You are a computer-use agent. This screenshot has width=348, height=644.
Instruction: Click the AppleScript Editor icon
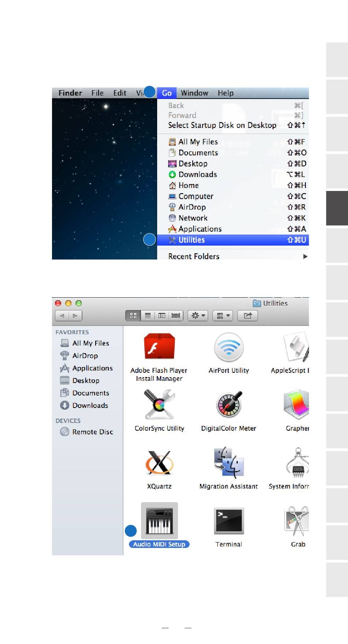point(297,347)
